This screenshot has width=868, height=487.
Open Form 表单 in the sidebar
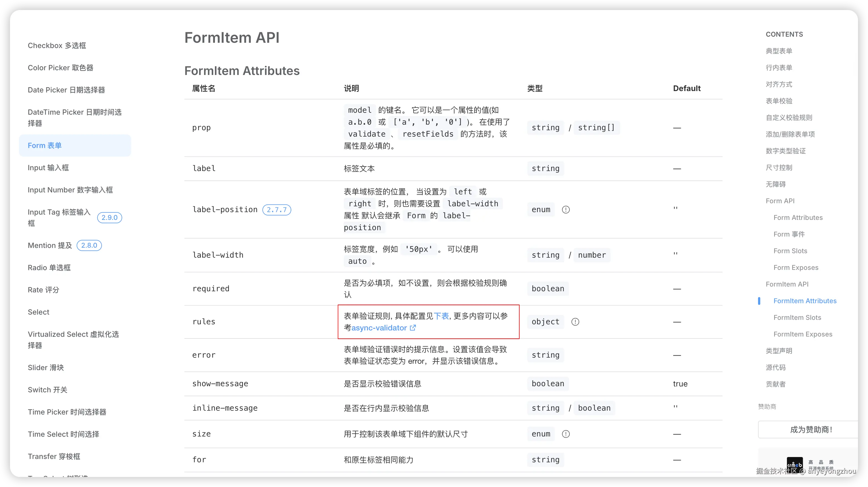click(44, 145)
